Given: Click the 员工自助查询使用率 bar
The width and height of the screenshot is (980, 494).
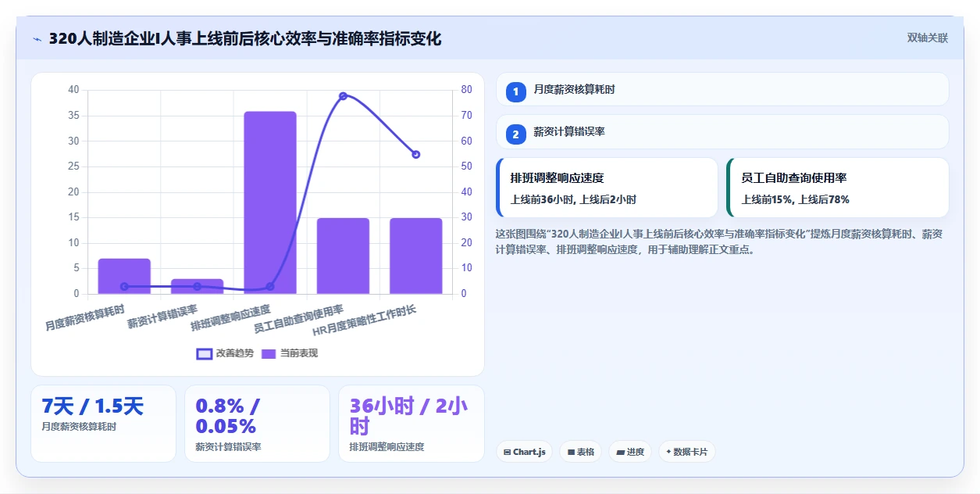Looking at the screenshot, I should pyautogui.click(x=343, y=256).
